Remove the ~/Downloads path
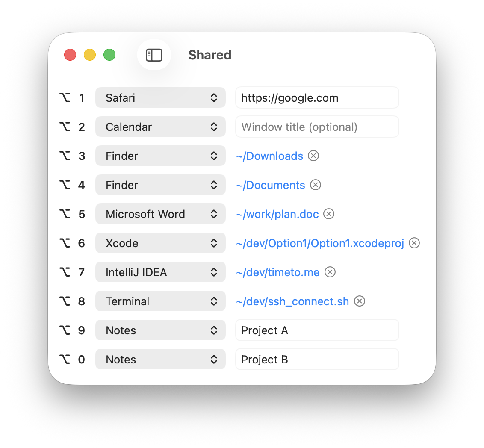The height and width of the screenshot is (448, 484). tap(313, 156)
